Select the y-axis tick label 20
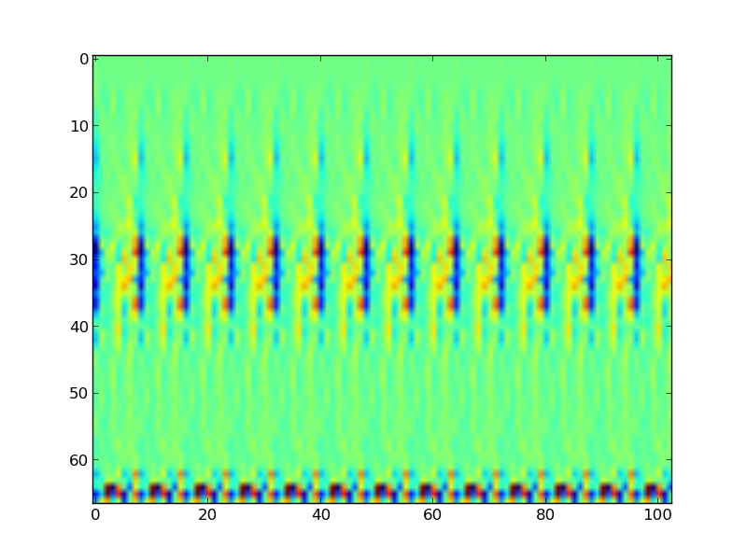This screenshot has height=560, width=747. (x=79, y=193)
